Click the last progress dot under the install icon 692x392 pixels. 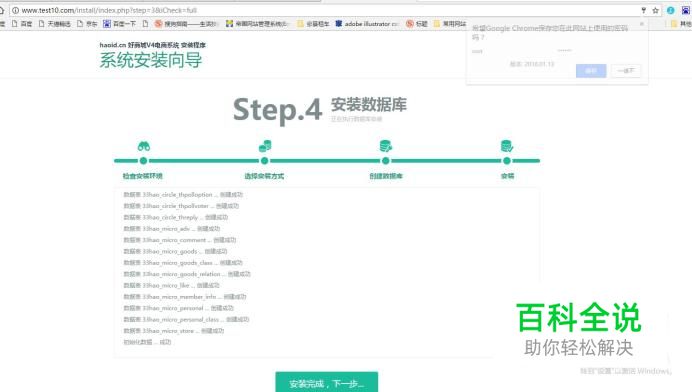pyautogui.click(x=507, y=161)
